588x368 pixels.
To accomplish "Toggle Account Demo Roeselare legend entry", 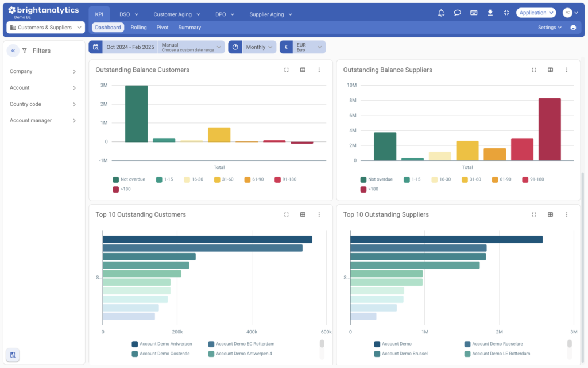I will (493, 344).
